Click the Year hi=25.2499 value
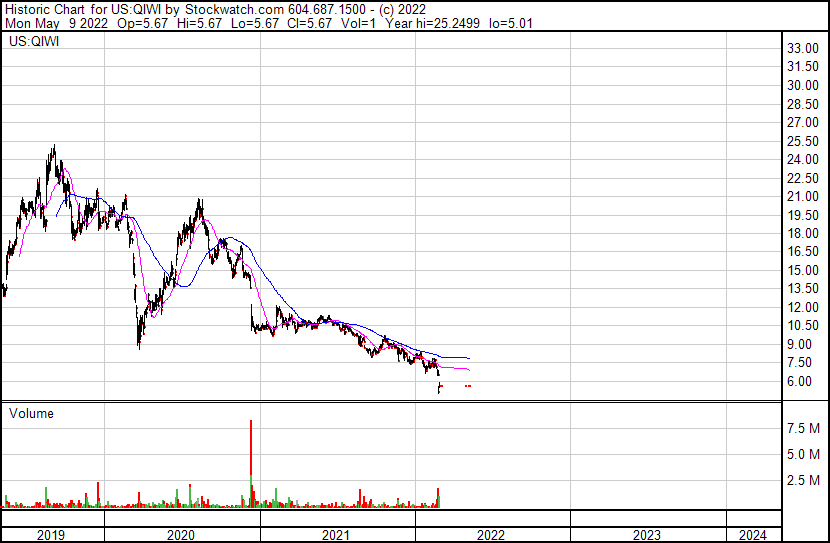The width and height of the screenshot is (830, 543). point(433,23)
